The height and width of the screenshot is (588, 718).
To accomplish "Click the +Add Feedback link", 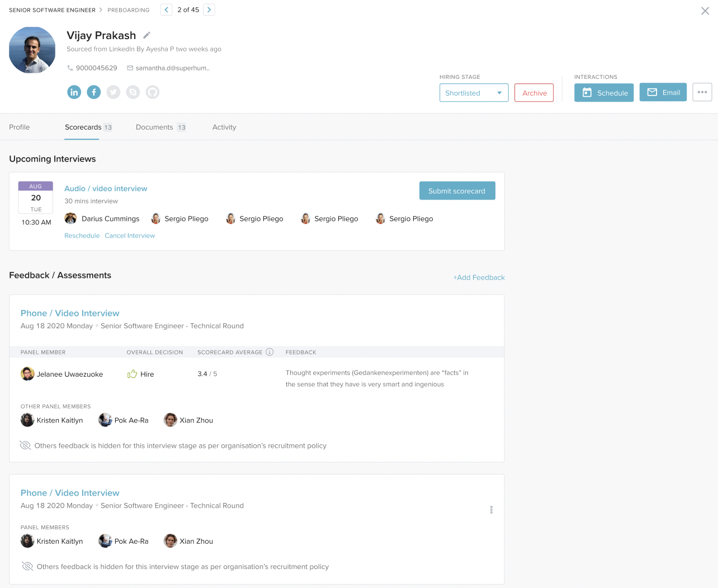I will [x=479, y=278].
